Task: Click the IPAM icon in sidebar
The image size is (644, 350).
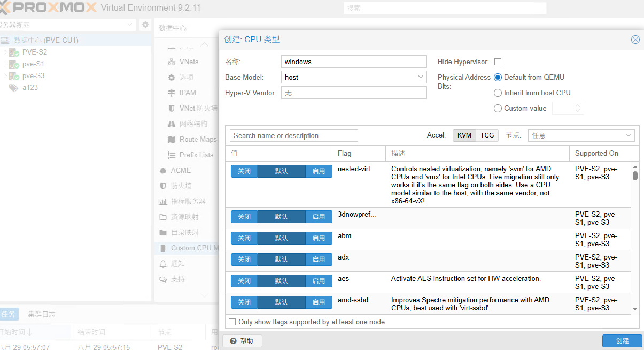Action: click(x=172, y=93)
